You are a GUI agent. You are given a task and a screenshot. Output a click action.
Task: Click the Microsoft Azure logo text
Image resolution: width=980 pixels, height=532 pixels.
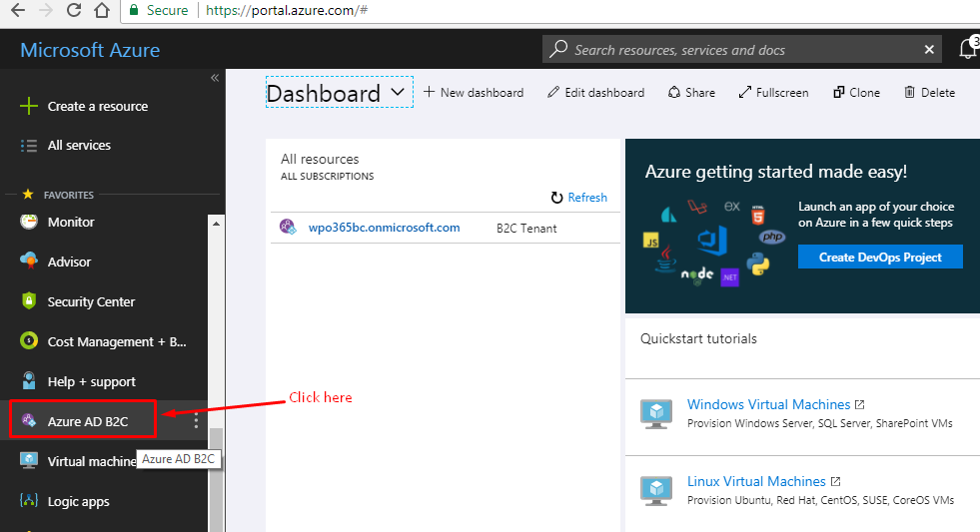90,50
